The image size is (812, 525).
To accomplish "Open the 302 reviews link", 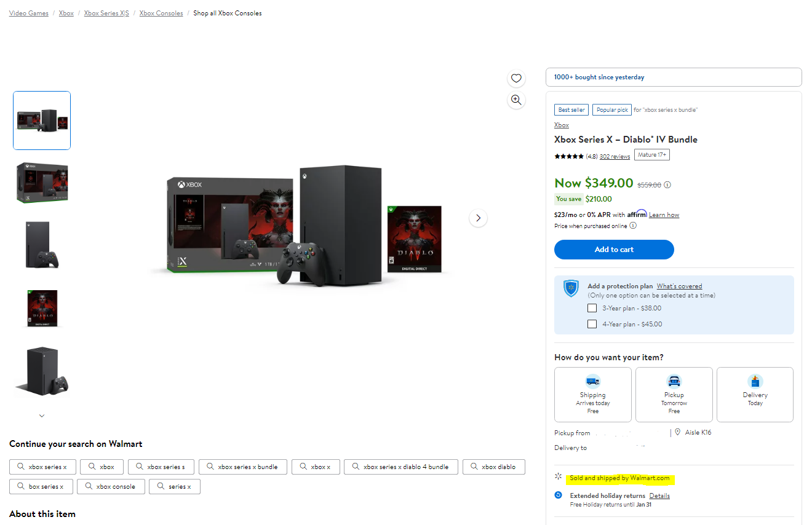I will [x=615, y=156].
